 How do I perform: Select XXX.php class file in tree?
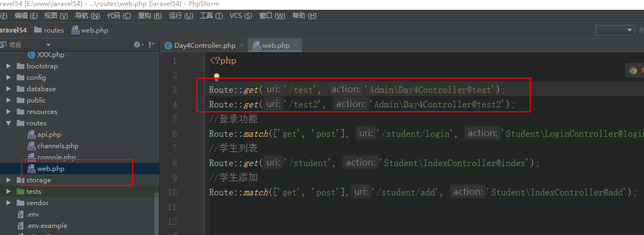[x=50, y=55]
